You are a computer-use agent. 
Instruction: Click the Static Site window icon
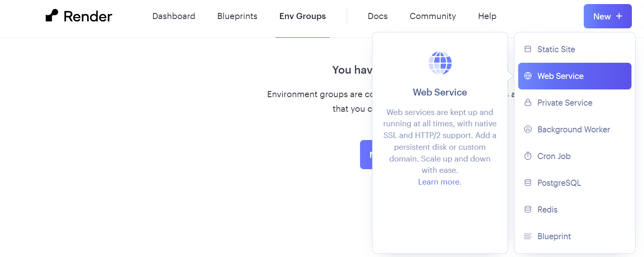(x=528, y=49)
